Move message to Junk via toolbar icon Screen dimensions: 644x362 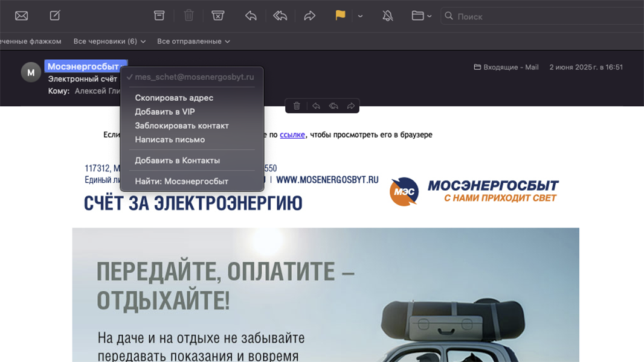pyautogui.click(x=218, y=16)
